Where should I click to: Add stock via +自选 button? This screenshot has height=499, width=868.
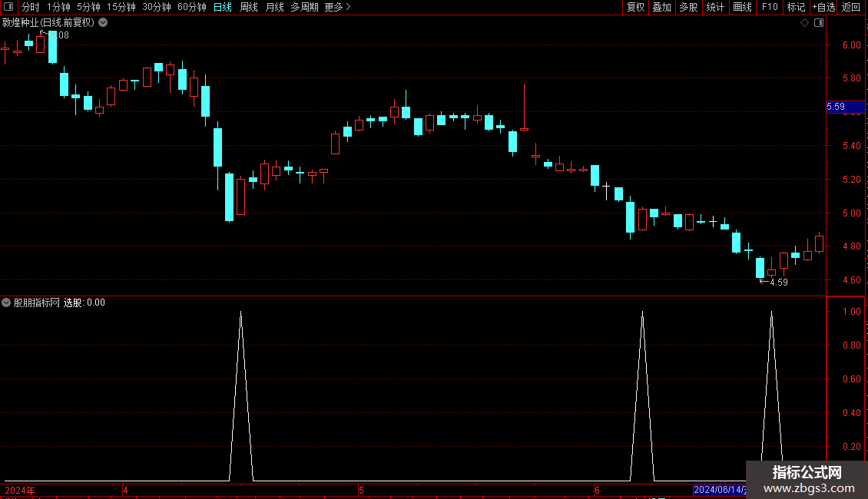coord(823,7)
